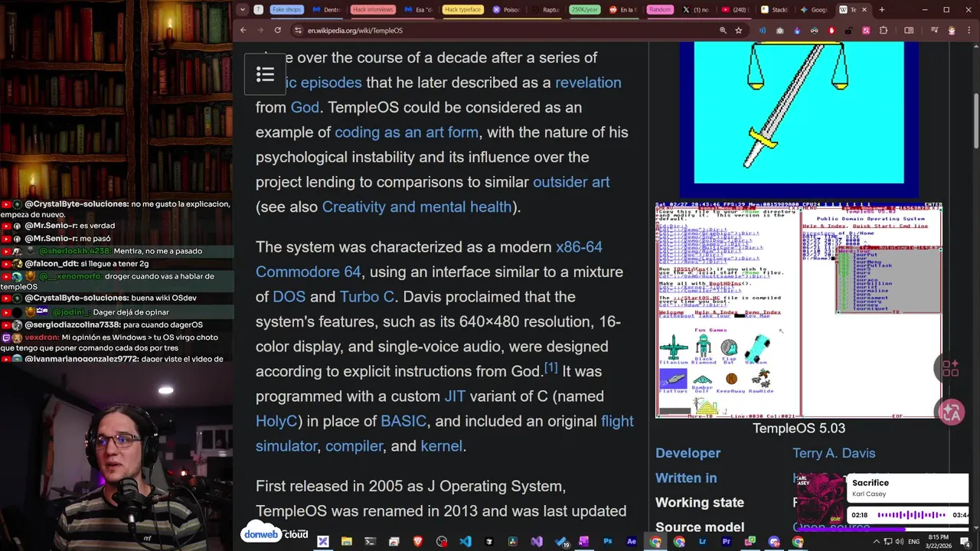
Task: Click the 'Sacrifice' song title in music widget
Action: pyautogui.click(x=871, y=483)
